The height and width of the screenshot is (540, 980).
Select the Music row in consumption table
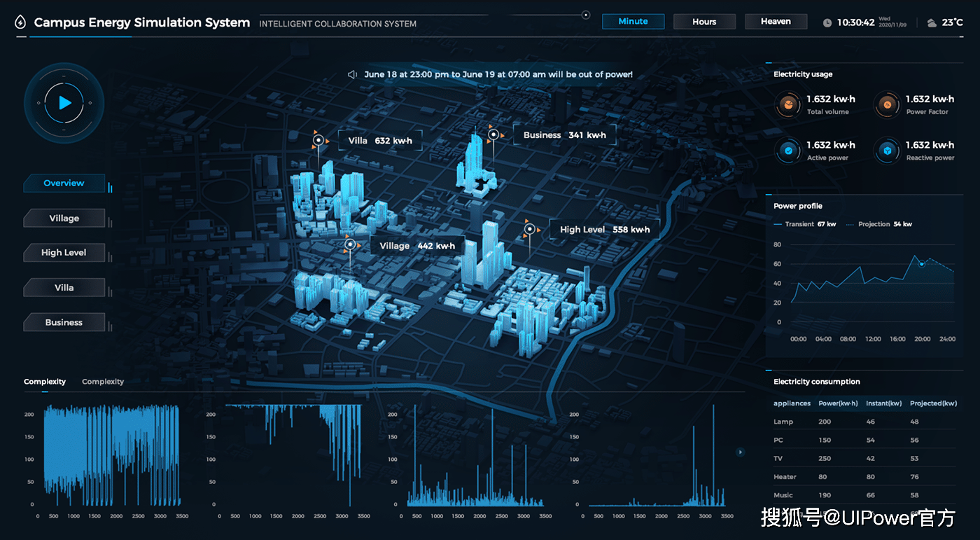pyautogui.click(x=864, y=495)
